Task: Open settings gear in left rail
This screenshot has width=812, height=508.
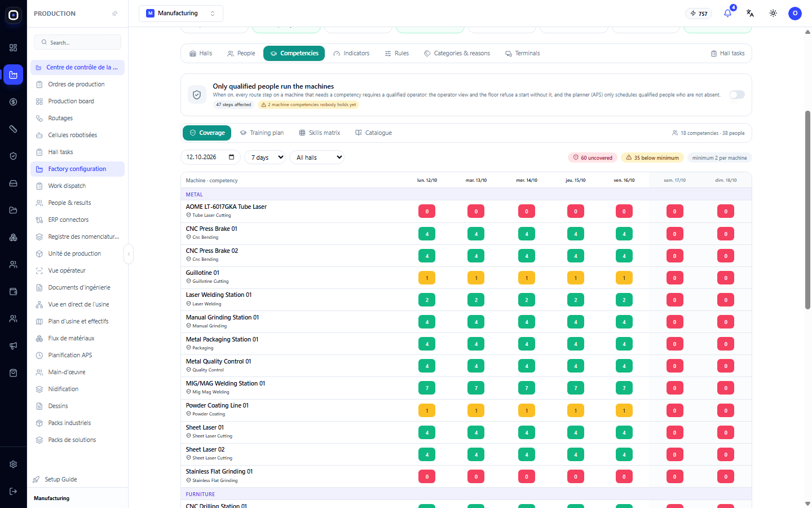Action: [14, 464]
